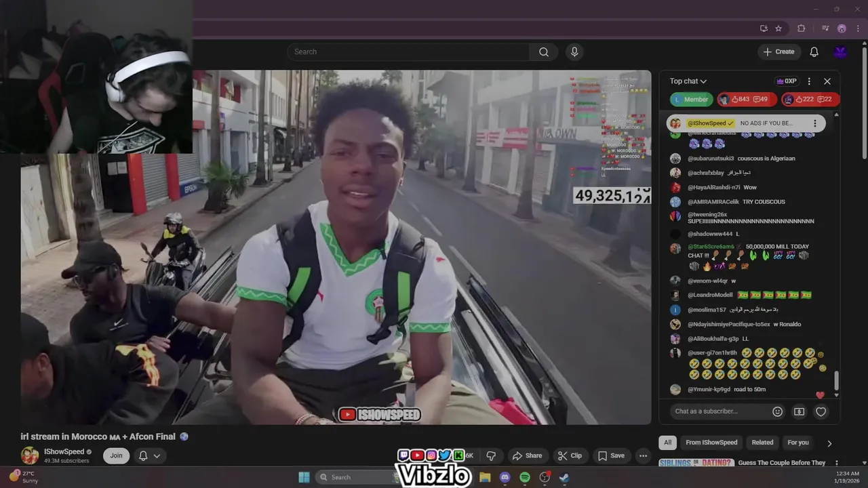This screenshot has height=488, width=868.
Task: Click the Join membership button
Action: [x=117, y=455]
